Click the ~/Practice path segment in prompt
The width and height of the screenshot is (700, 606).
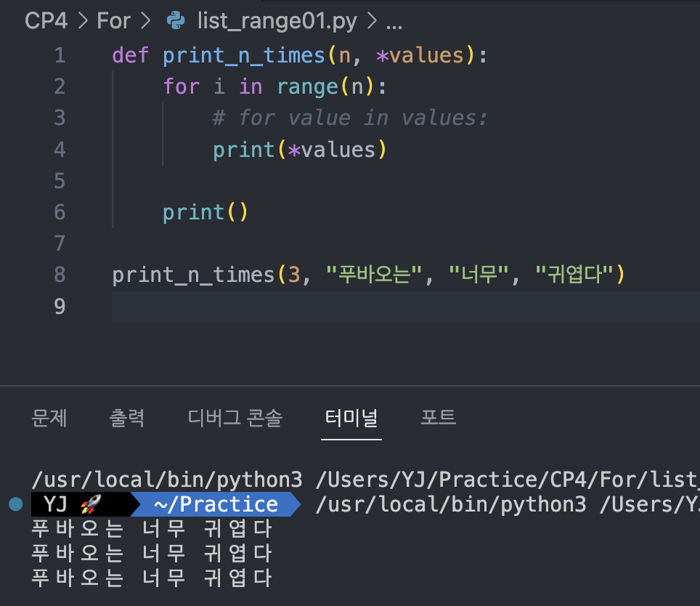tap(216, 504)
